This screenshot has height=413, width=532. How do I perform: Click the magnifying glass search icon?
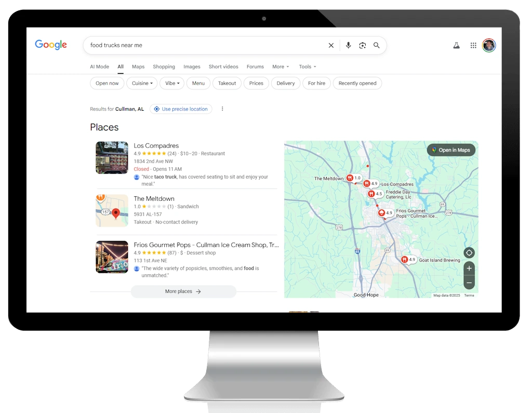377,46
